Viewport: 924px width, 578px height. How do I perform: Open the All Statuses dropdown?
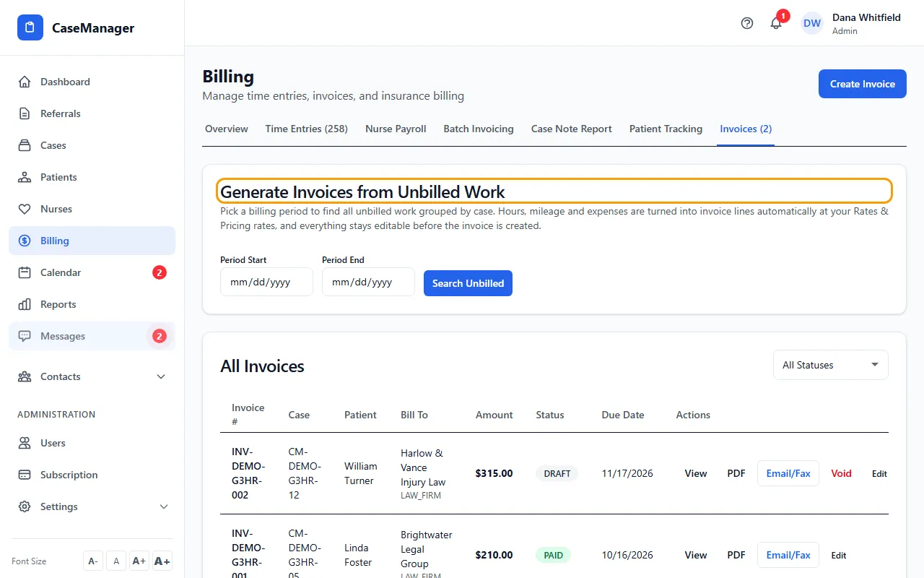[x=831, y=365]
